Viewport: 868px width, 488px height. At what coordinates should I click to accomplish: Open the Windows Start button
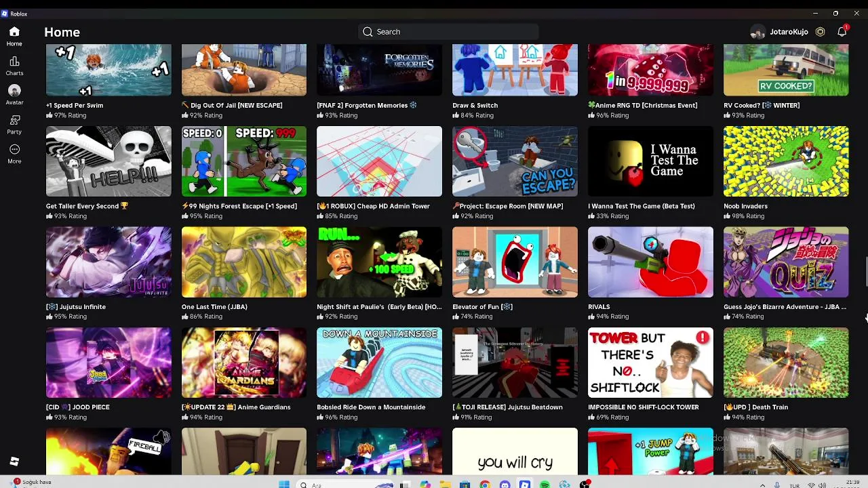tap(283, 485)
